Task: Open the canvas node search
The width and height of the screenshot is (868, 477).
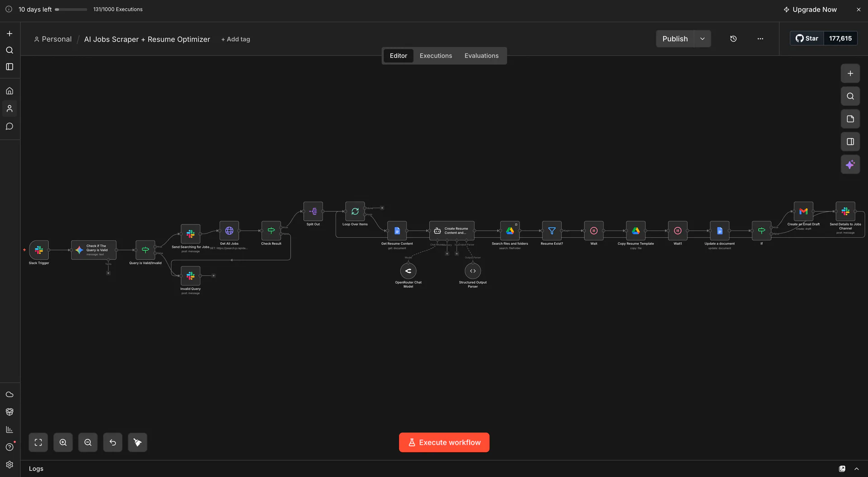Action: [850, 96]
